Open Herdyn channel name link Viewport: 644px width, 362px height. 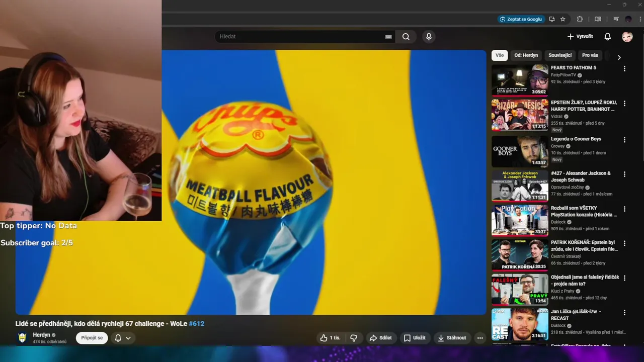41,335
